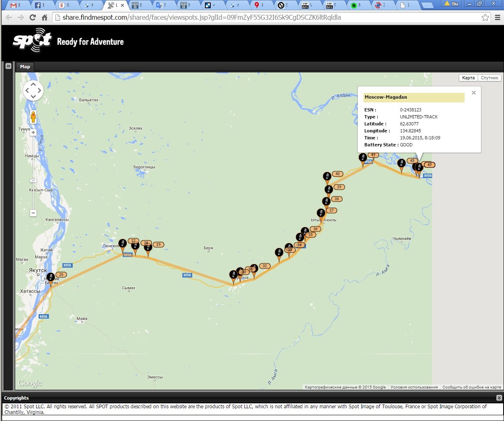The height and width of the screenshot is (421, 504).
Task: Collapse the Copyrights panel
Action: point(499,398)
